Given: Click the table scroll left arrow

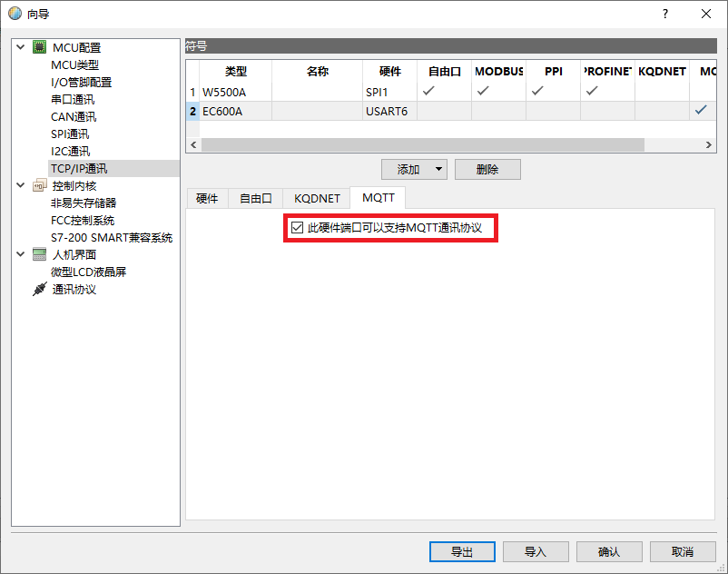Looking at the screenshot, I should pyautogui.click(x=193, y=145).
